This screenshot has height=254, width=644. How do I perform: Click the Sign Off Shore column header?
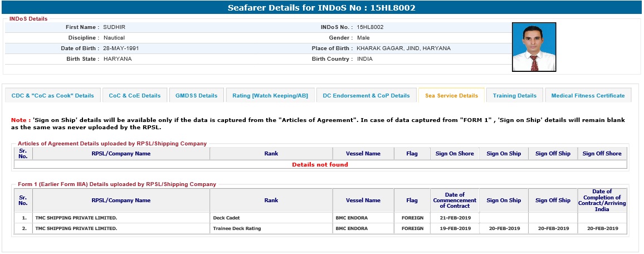point(602,154)
